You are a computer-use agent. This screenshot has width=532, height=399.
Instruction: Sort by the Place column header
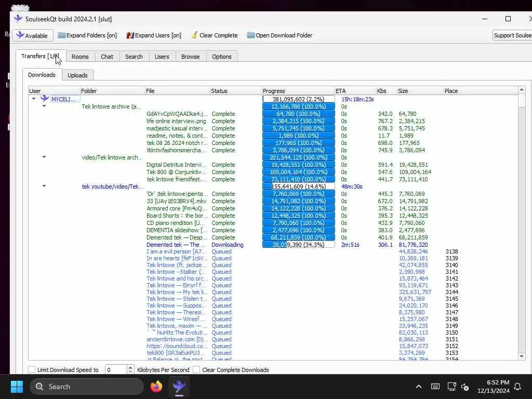pos(481,91)
